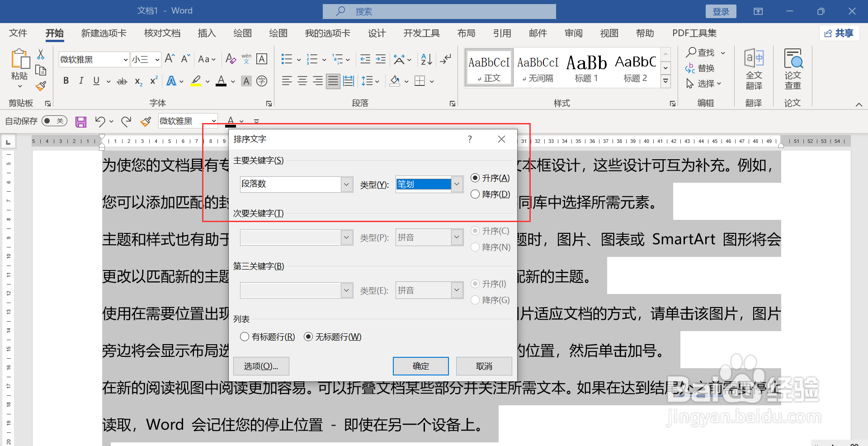Open the Layout tab
The height and width of the screenshot is (446, 868).
point(466,33)
